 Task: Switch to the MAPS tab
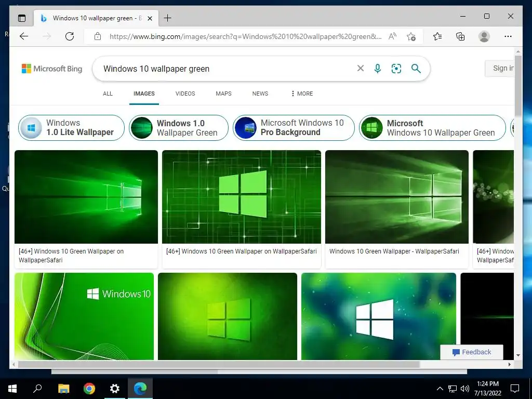(223, 94)
